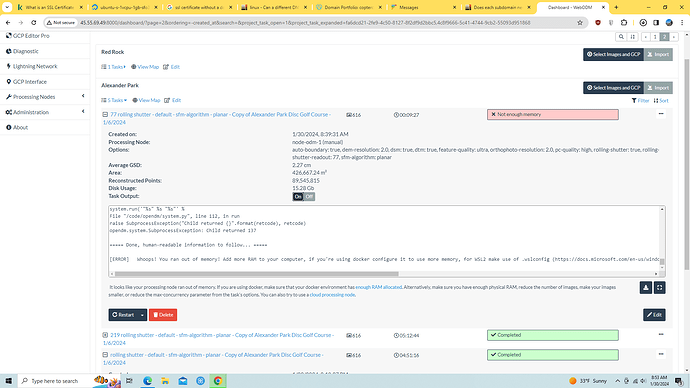Open the task Sort option
This screenshot has width=690, height=388.
[661, 101]
